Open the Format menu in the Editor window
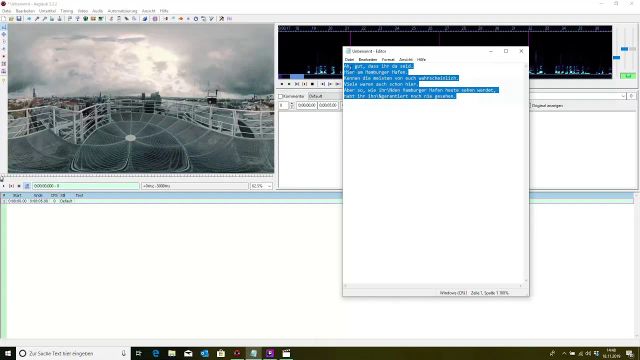 pos(388,60)
